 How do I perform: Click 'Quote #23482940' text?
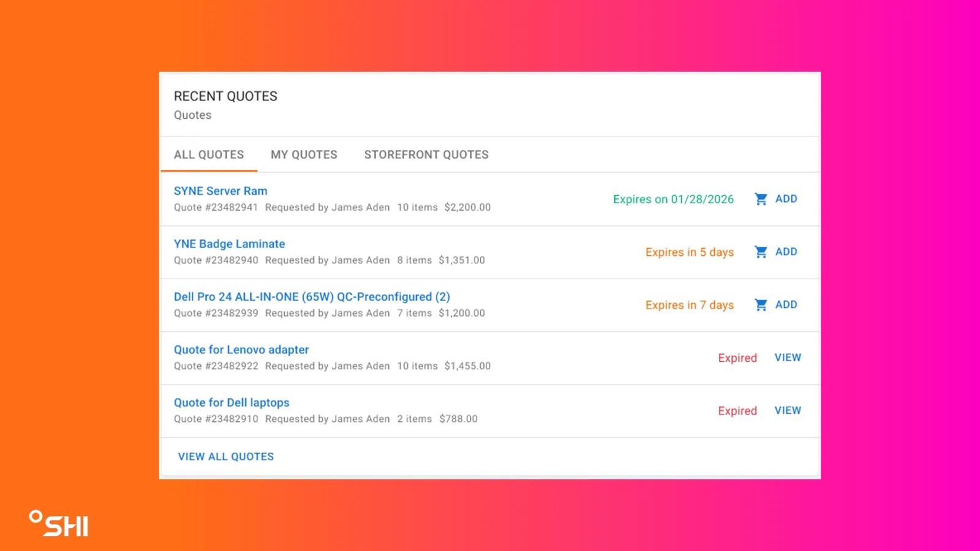pos(216,260)
